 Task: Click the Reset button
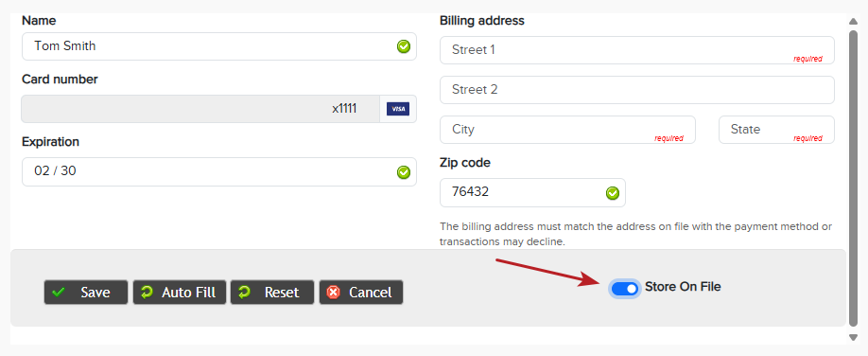coord(272,293)
